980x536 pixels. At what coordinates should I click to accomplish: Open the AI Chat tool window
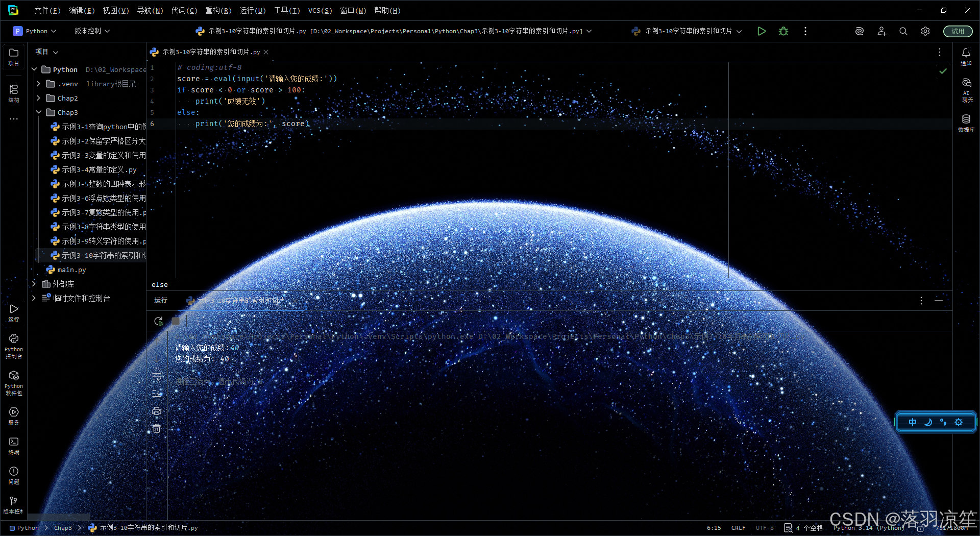click(966, 90)
